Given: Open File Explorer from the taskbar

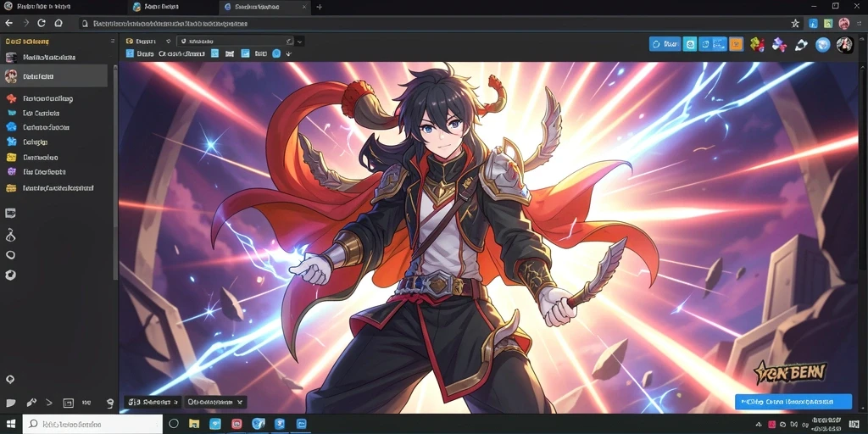Looking at the screenshot, I should 194,424.
